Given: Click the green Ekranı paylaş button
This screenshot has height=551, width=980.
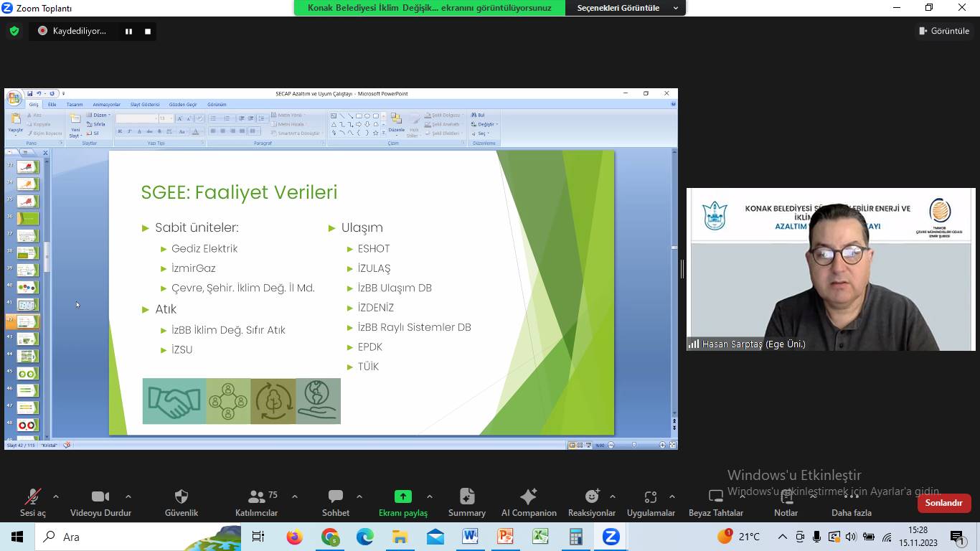Looking at the screenshot, I should (402, 502).
